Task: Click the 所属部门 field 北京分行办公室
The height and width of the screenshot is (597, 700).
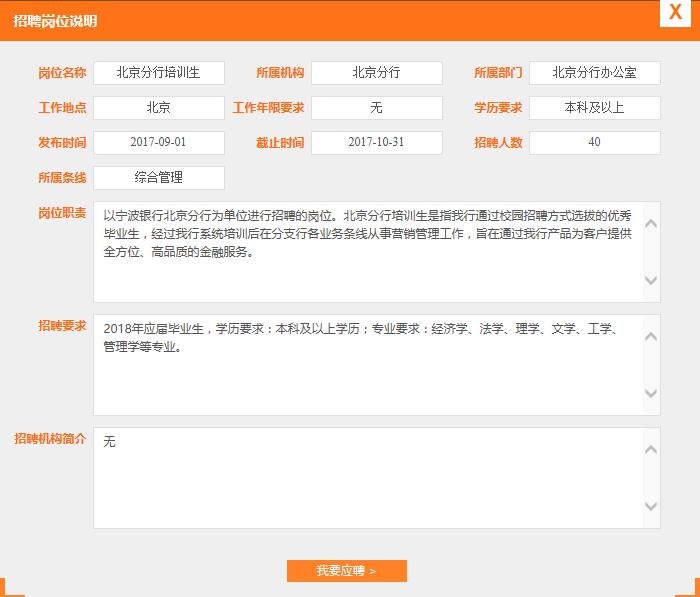Action: tap(594, 73)
